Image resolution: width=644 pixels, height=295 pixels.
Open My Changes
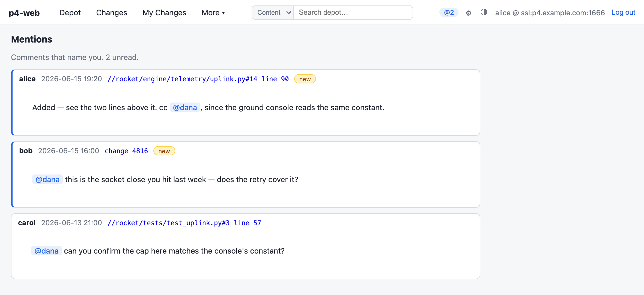point(164,13)
